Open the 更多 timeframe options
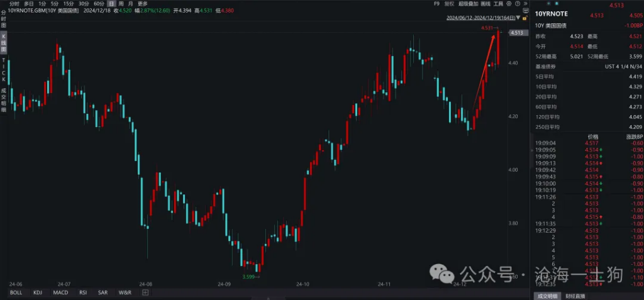This screenshot has height=300, width=644. 142,4
